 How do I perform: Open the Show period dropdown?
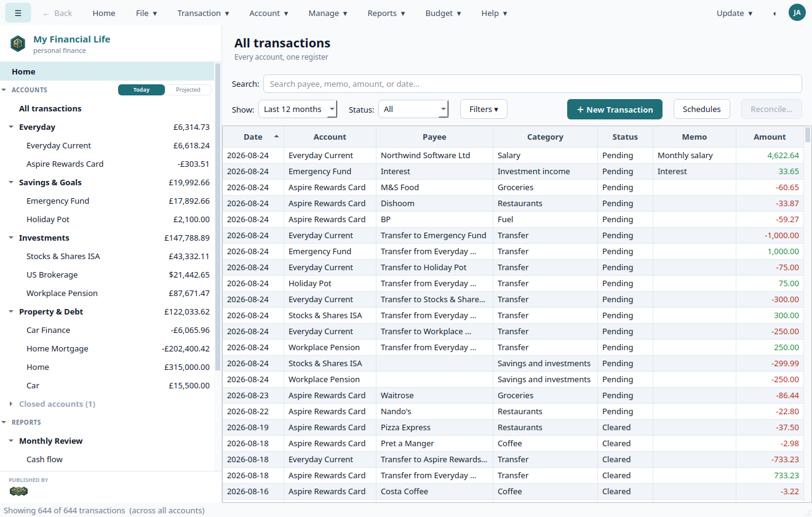point(298,109)
